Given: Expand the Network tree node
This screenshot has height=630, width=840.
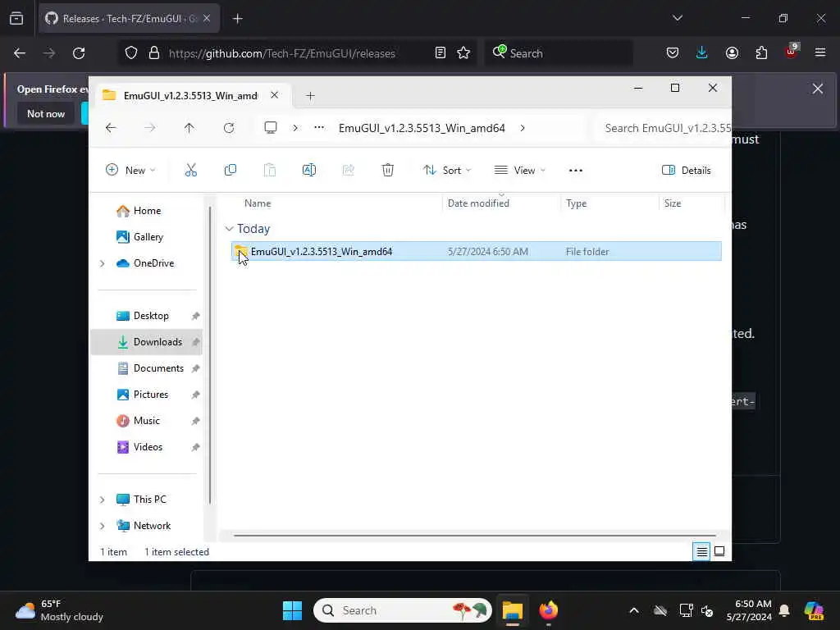Looking at the screenshot, I should [103, 526].
